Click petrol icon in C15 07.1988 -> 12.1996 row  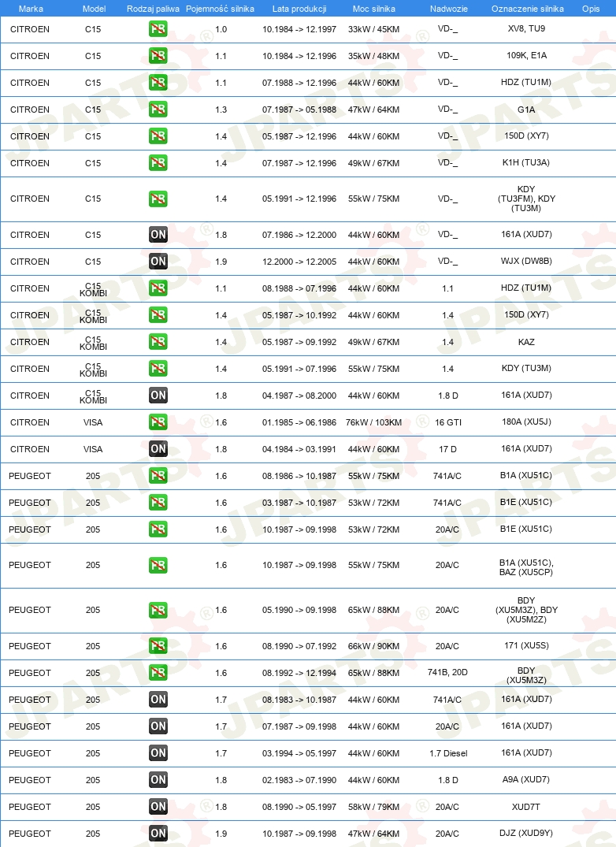click(158, 83)
